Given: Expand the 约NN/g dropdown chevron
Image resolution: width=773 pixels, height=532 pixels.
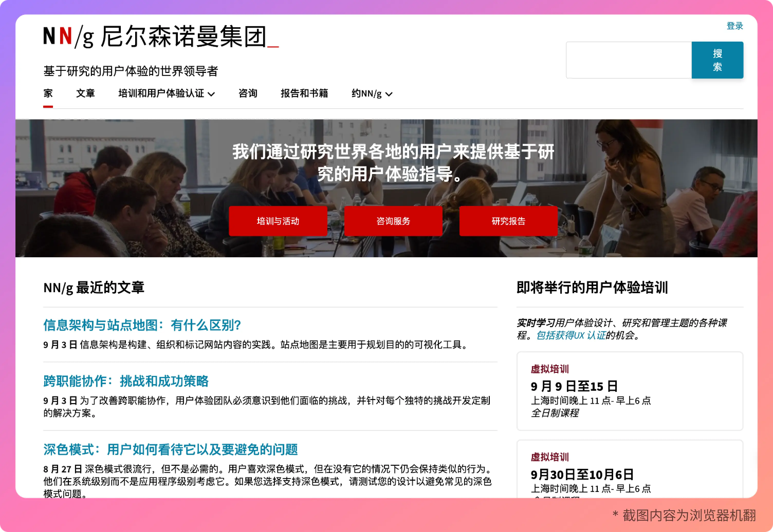Looking at the screenshot, I should [389, 94].
